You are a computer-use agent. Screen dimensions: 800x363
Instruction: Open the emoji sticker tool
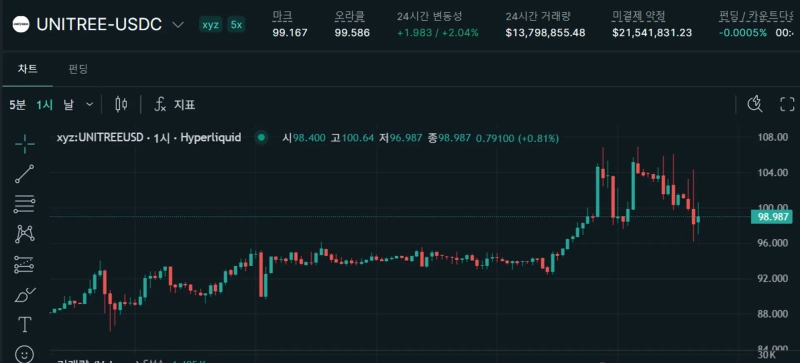click(x=24, y=354)
